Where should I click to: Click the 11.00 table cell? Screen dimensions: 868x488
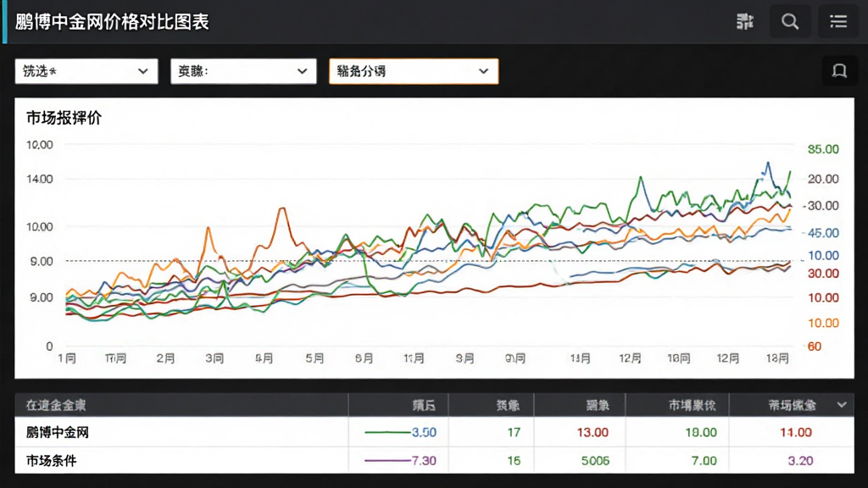[796, 432]
